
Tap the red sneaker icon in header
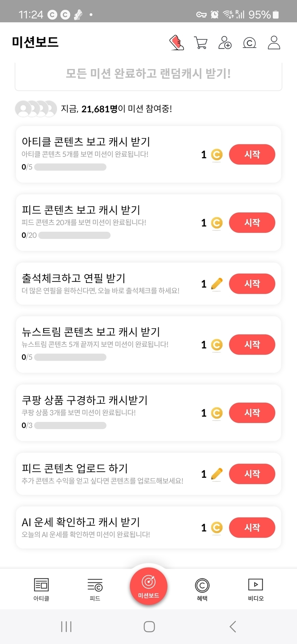[x=176, y=43]
